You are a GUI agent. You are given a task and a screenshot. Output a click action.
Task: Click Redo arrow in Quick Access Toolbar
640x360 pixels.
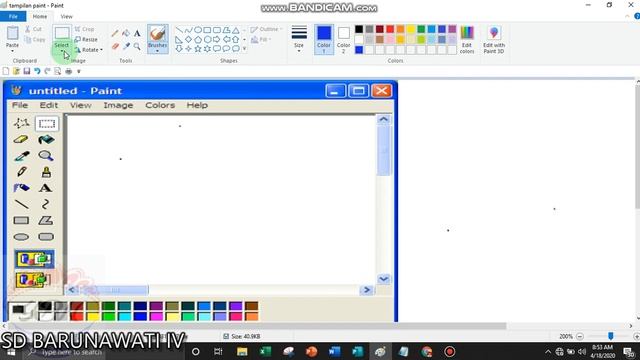click(47, 71)
